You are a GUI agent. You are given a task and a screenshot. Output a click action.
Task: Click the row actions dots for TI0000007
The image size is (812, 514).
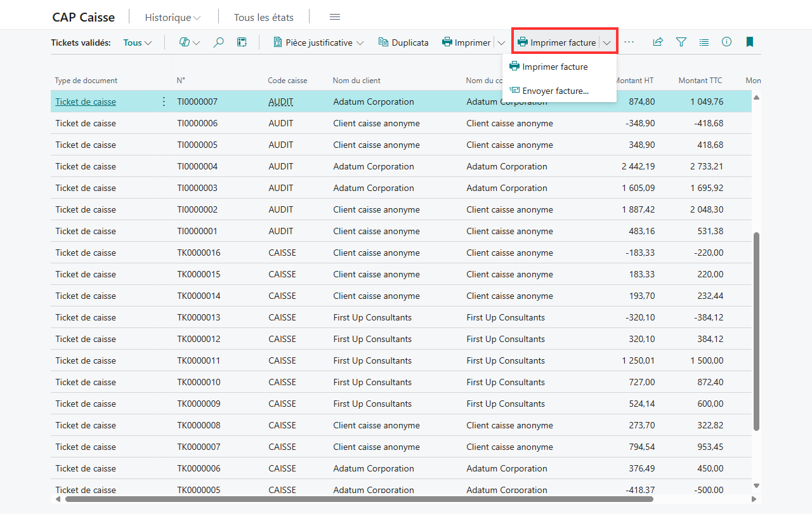pyautogui.click(x=164, y=102)
